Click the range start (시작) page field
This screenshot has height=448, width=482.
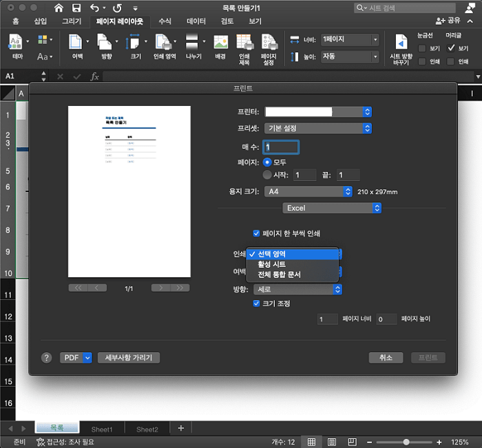click(304, 175)
